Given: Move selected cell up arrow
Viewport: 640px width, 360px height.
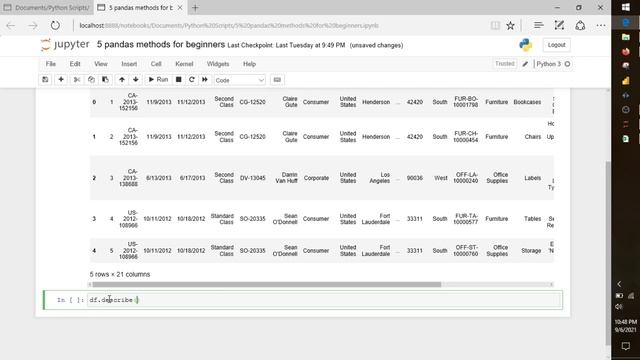Looking at the screenshot, I should [x=122, y=80].
